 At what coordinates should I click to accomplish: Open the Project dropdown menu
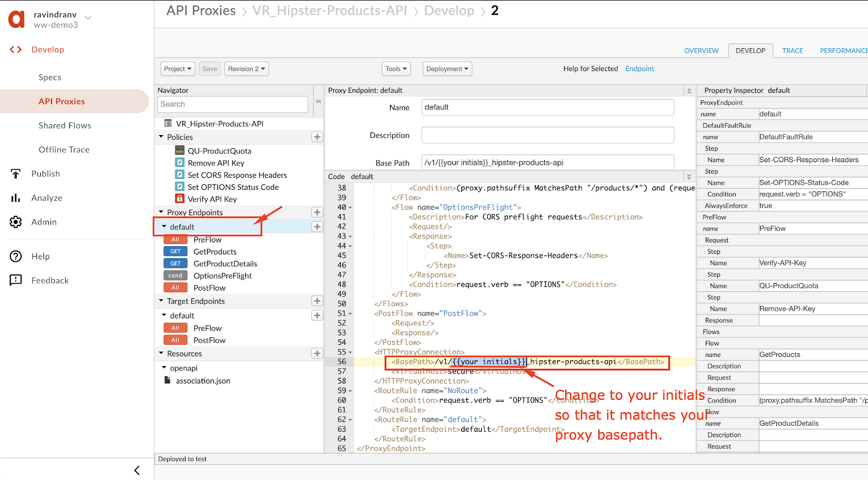click(178, 69)
